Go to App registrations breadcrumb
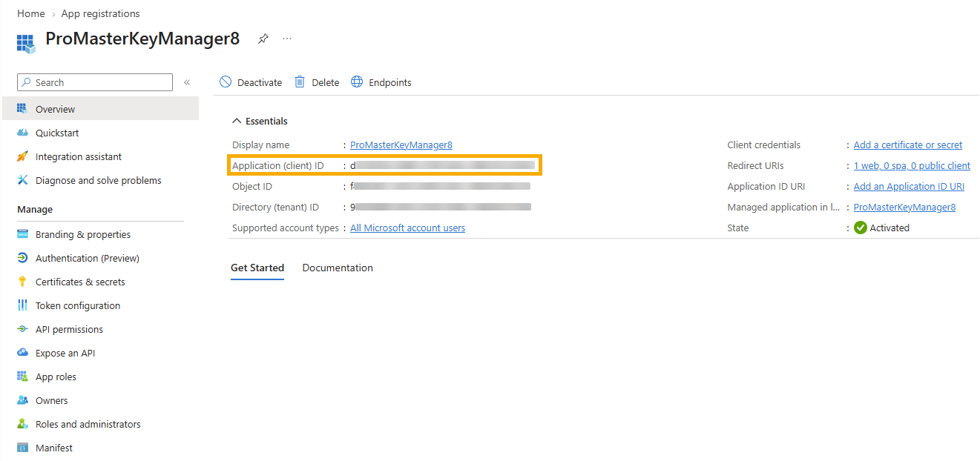The width and height of the screenshot is (980, 461). [100, 13]
